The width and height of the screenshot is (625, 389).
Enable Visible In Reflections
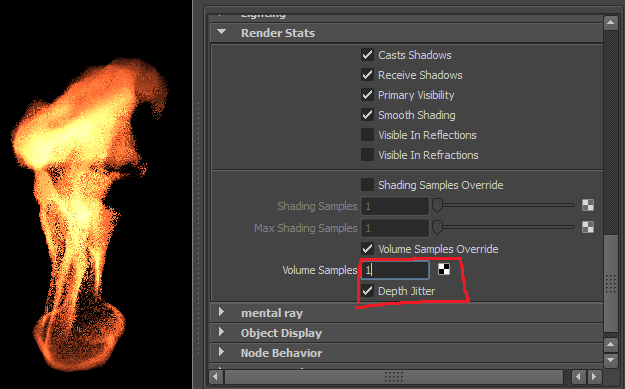pyautogui.click(x=367, y=135)
